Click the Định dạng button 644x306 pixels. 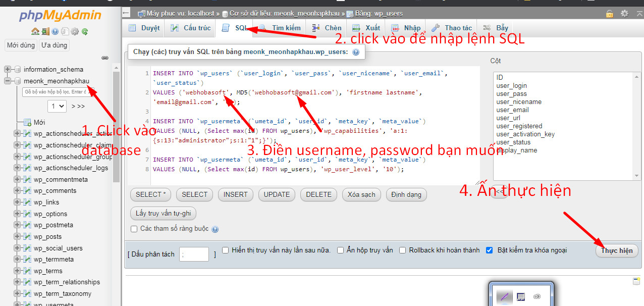pos(407,194)
